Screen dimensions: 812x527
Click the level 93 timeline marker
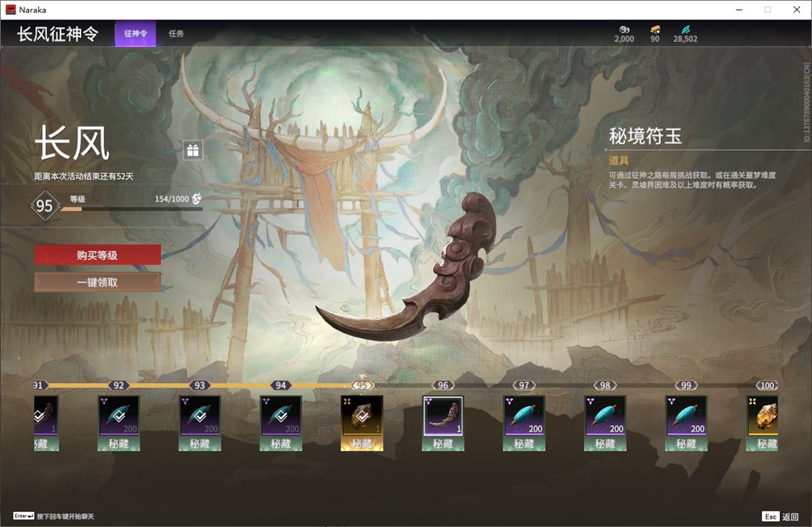pyautogui.click(x=200, y=385)
